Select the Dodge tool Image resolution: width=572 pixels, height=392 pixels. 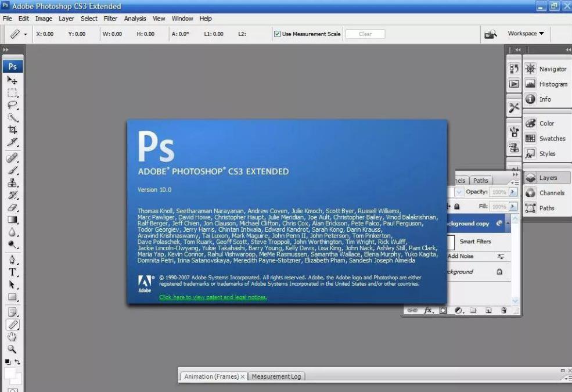[12, 244]
